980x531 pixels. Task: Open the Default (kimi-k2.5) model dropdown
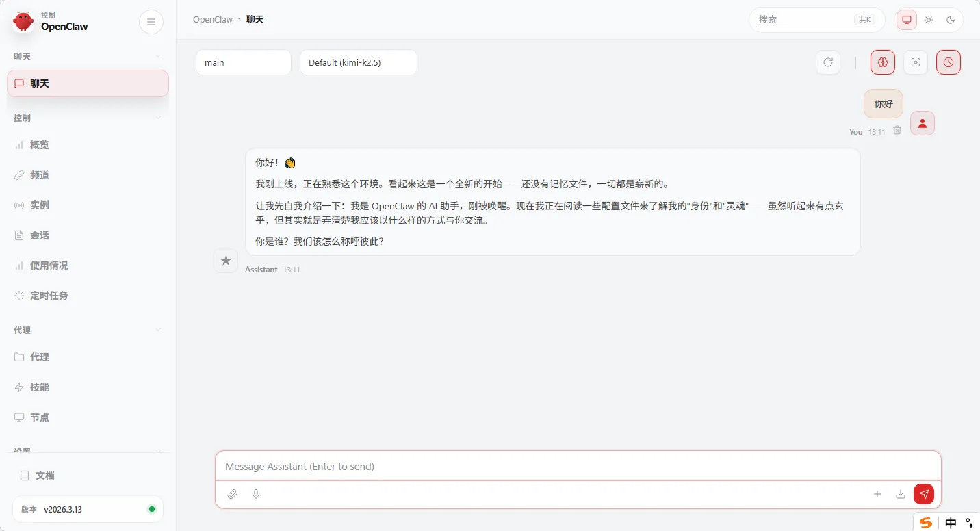point(358,62)
